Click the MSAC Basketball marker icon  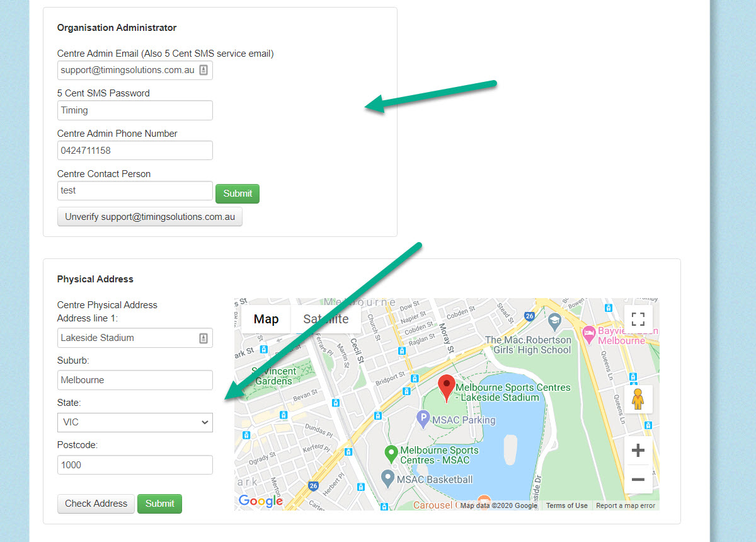(388, 478)
